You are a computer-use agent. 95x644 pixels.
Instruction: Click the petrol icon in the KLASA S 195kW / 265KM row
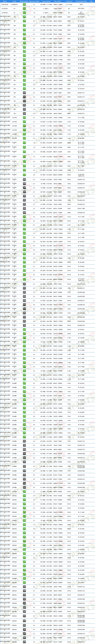click(24, 363)
